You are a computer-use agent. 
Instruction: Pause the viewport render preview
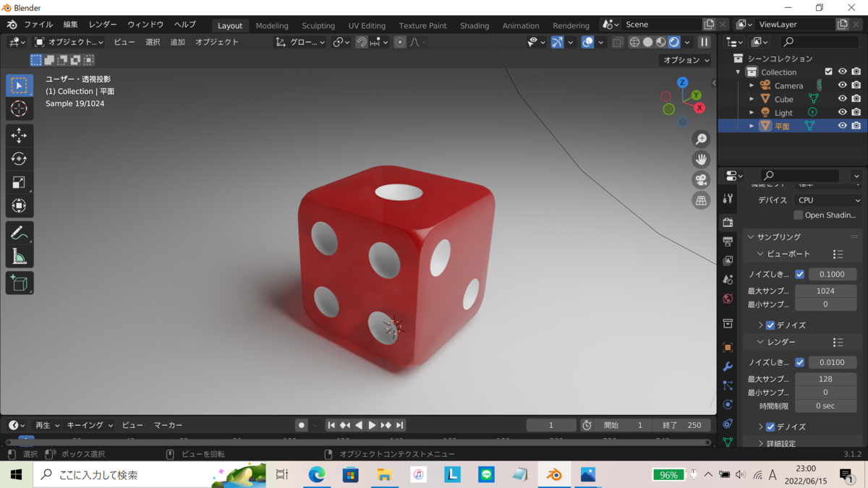click(x=704, y=42)
